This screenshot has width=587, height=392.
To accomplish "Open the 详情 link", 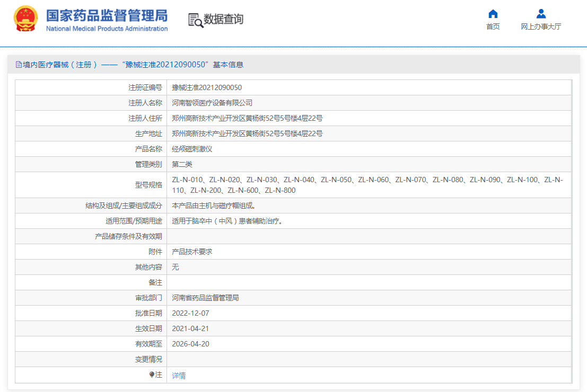I will coord(179,376).
